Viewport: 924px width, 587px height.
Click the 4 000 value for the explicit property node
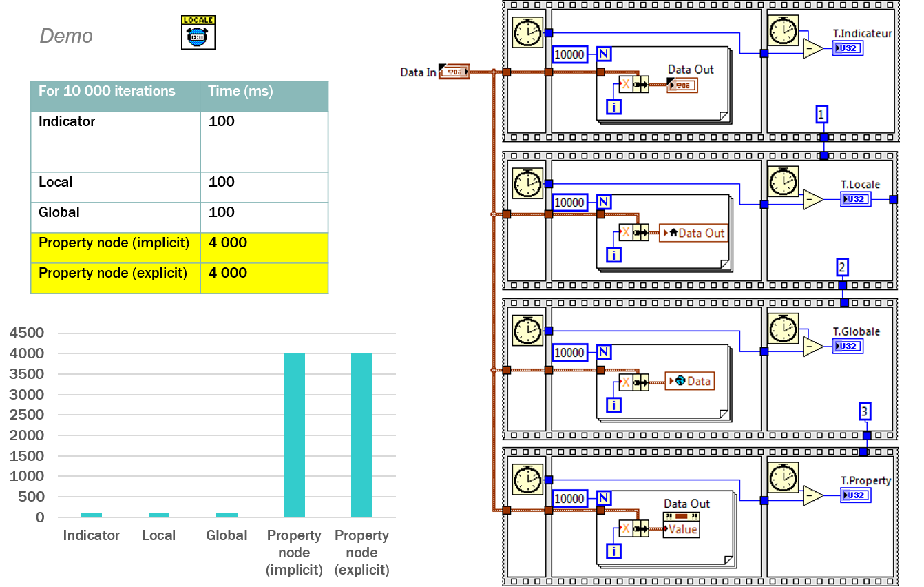click(228, 273)
